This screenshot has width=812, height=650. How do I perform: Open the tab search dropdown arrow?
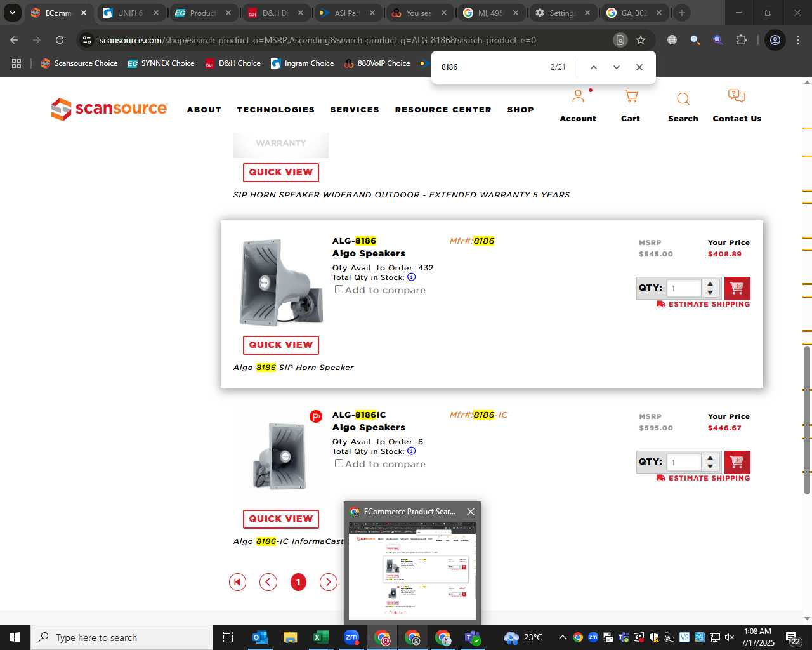pos(12,13)
